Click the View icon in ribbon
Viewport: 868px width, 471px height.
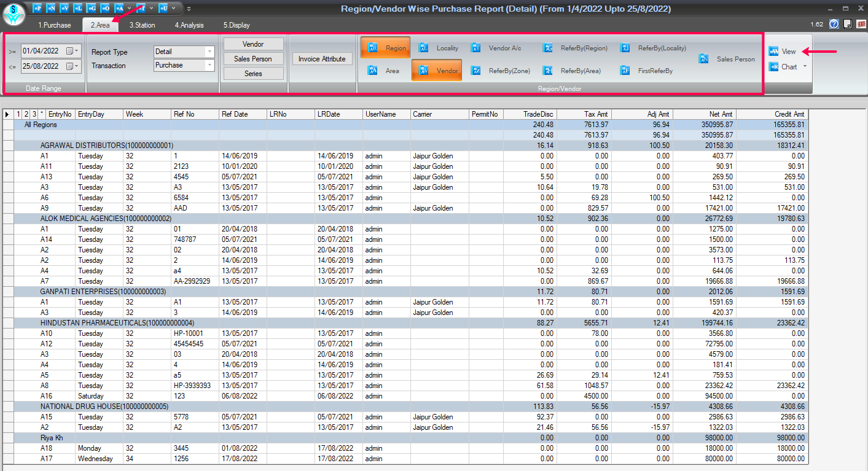click(773, 52)
